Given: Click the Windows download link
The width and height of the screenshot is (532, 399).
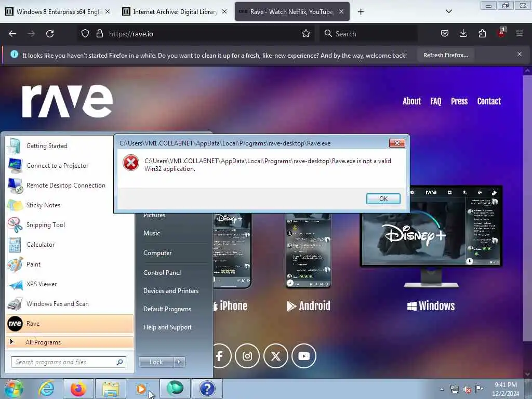Looking at the screenshot, I should pos(431,305).
